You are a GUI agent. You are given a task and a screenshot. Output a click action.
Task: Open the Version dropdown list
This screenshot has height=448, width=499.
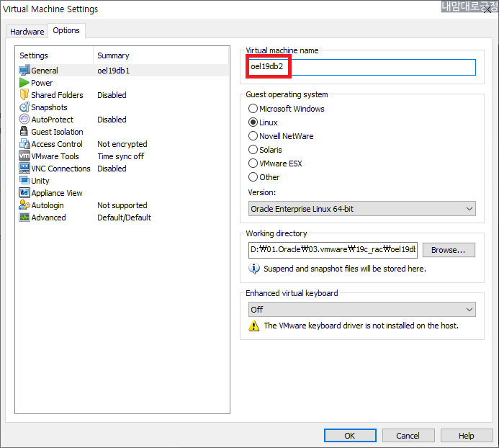tap(362, 209)
